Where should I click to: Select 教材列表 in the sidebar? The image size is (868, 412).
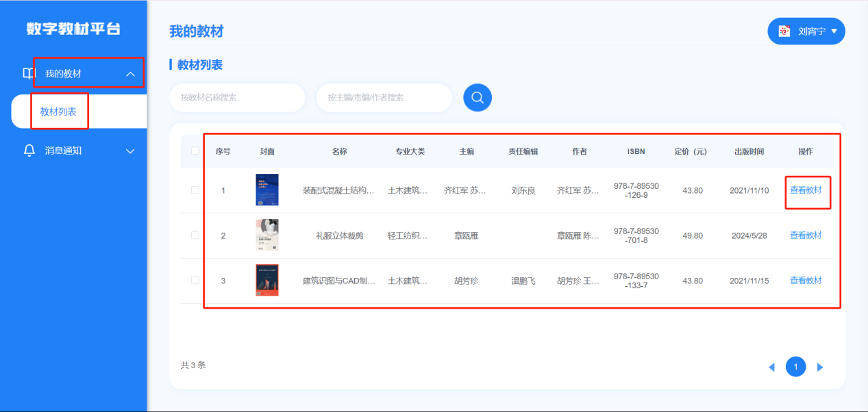[x=59, y=110]
